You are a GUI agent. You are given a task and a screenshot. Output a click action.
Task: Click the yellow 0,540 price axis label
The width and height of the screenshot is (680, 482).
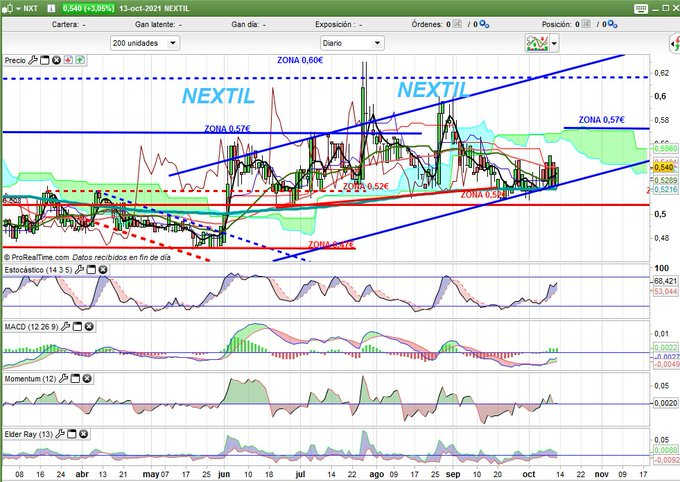pyautogui.click(x=664, y=167)
